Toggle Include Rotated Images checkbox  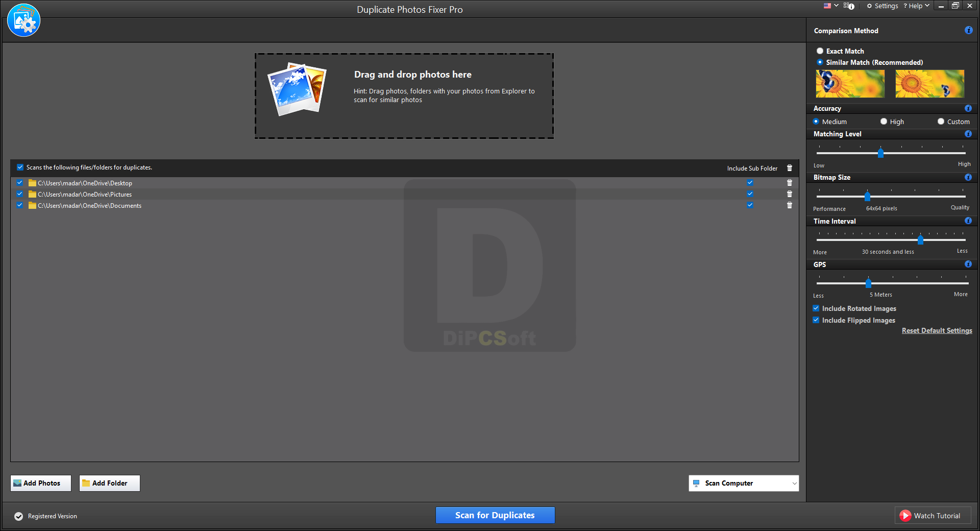click(x=816, y=308)
